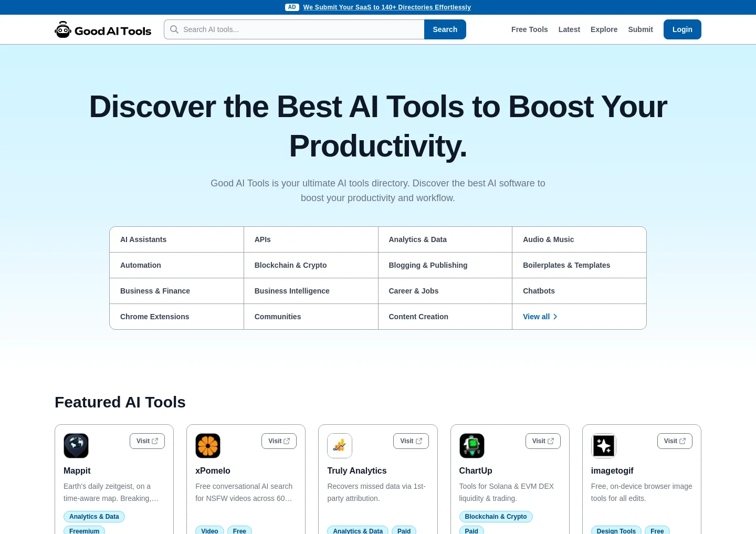Open the xPomelo tool title

click(213, 471)
